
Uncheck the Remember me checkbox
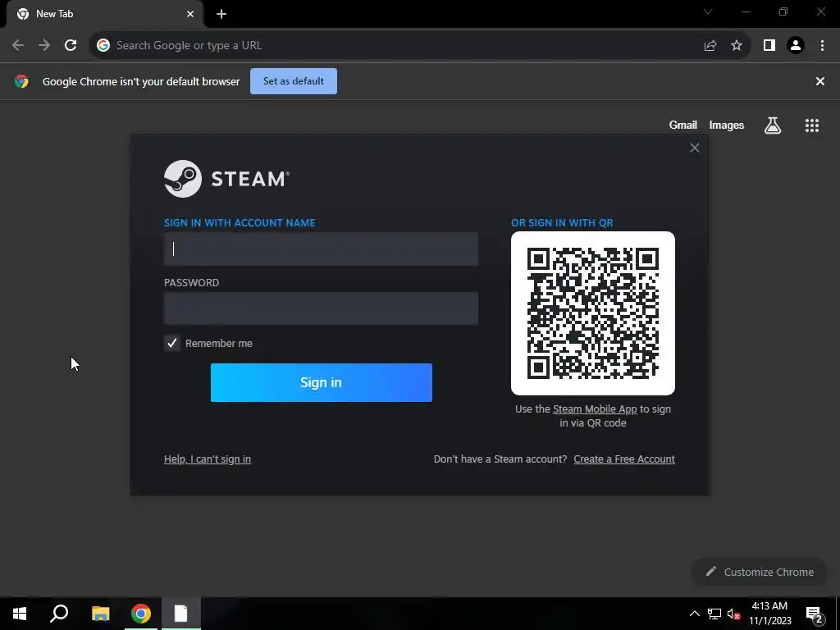click(x=172, y=344)
